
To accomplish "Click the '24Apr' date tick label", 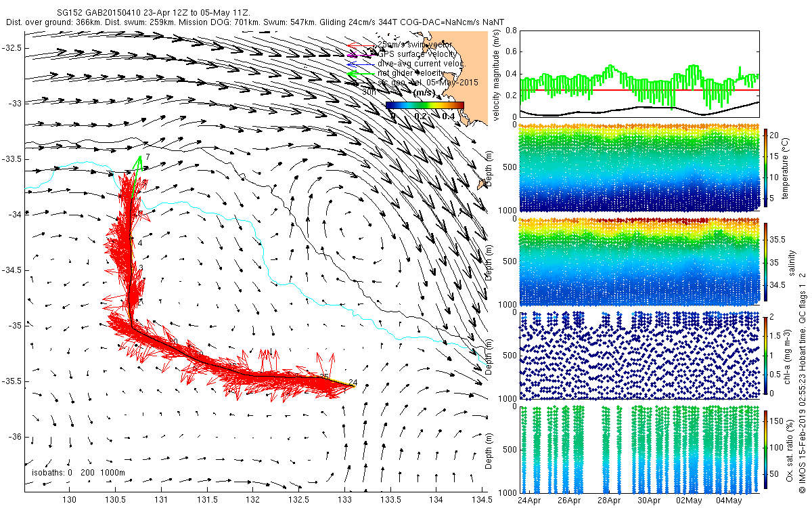I will (529, 501).
